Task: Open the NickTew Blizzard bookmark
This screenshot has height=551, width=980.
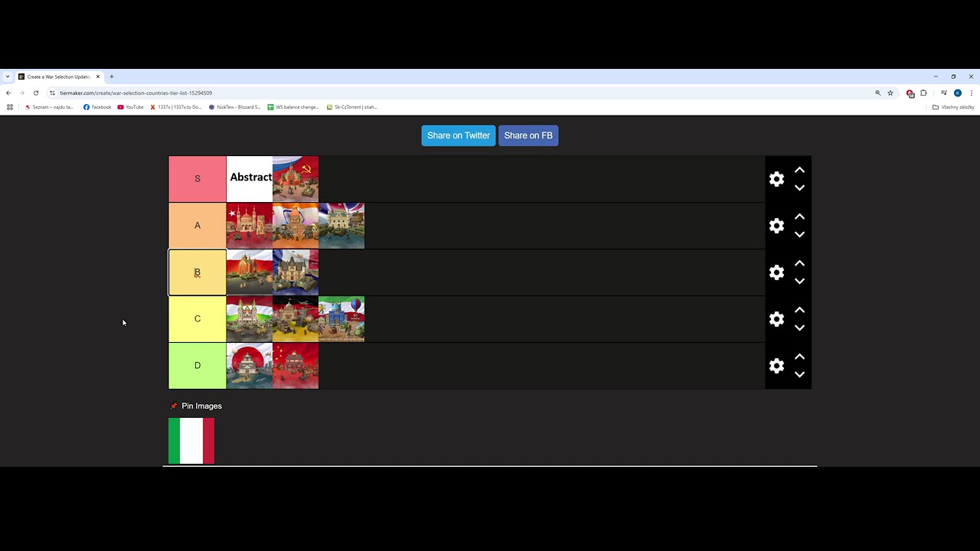Action: tap(235, 107)
